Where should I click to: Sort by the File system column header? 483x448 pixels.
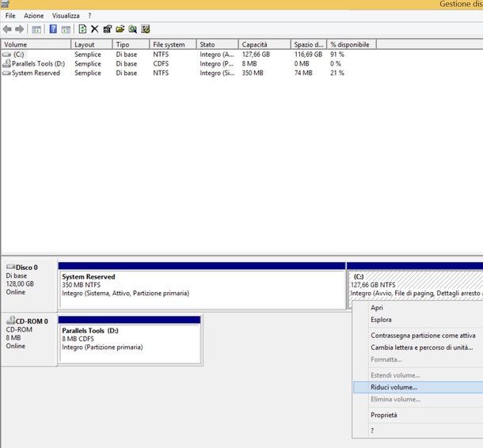coord(173,44)
